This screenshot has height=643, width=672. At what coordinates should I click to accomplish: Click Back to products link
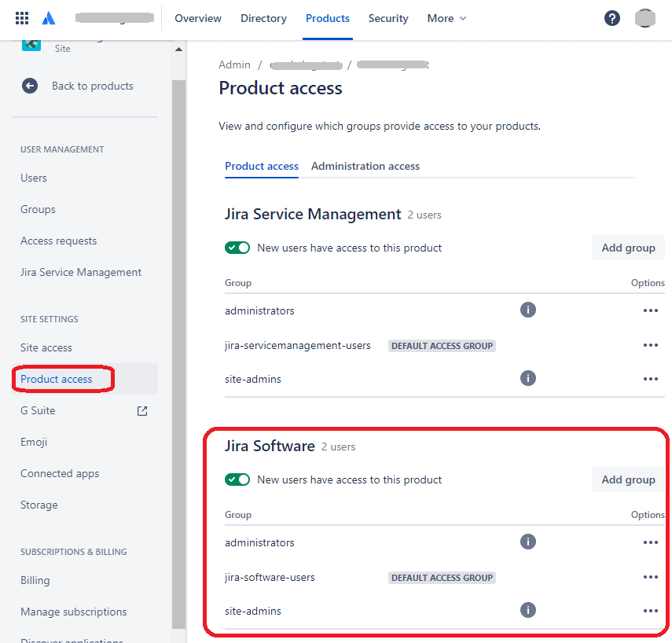93,86
